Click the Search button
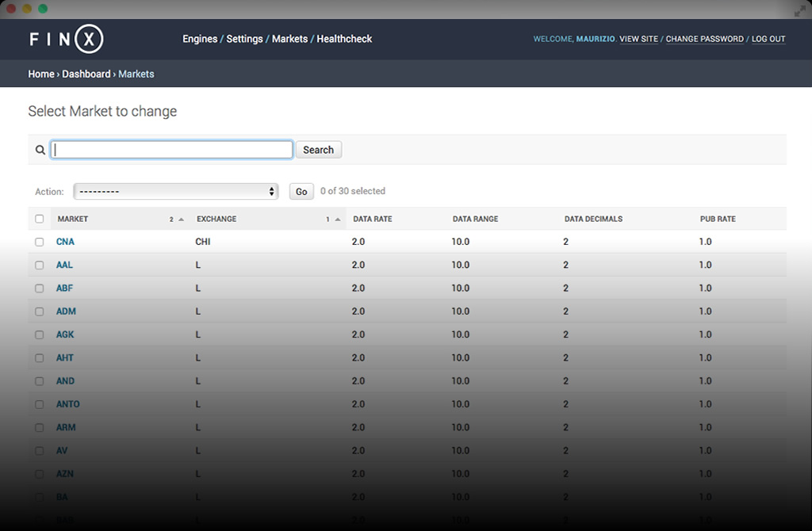The image size is (812, 531). [x=319, y=150]
